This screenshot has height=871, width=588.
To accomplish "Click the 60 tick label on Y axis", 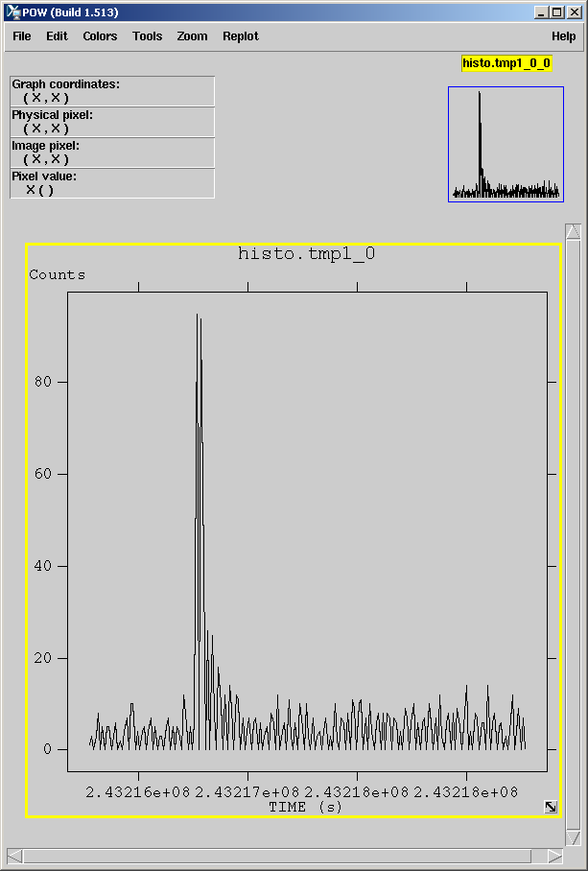I will coord(43,474).
